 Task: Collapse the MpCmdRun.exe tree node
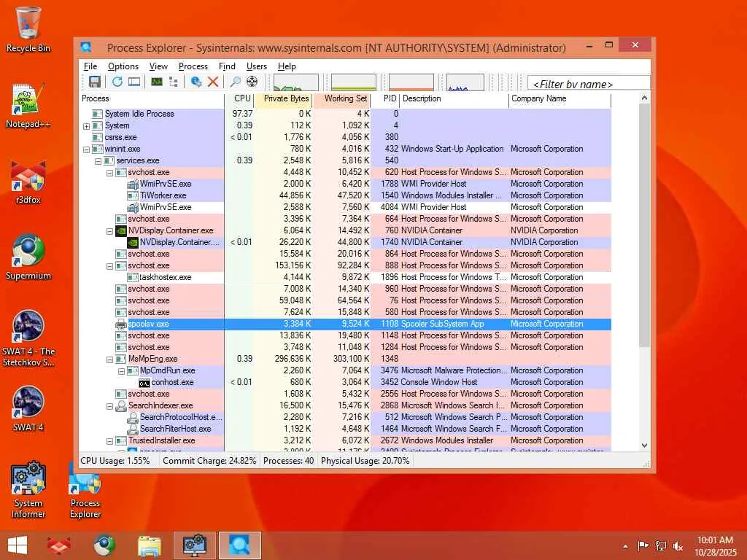click(x=121, y=371)
